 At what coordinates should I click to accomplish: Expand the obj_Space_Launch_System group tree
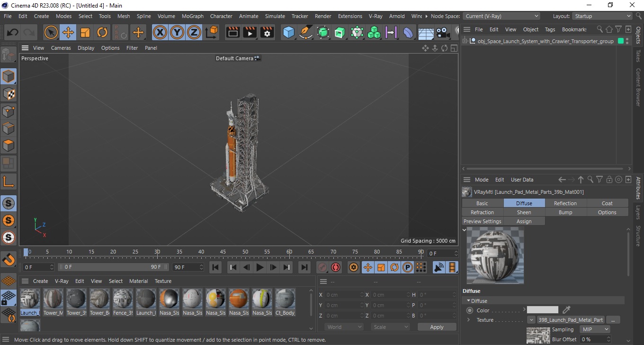tap(465, 41)
